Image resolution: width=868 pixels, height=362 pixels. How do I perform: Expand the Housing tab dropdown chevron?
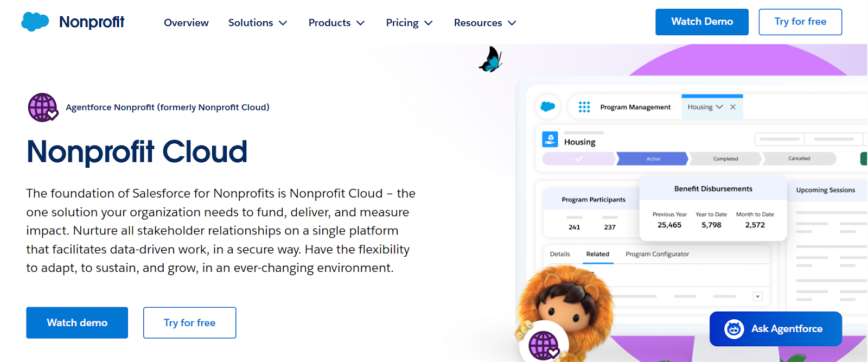tap(719, 107)
